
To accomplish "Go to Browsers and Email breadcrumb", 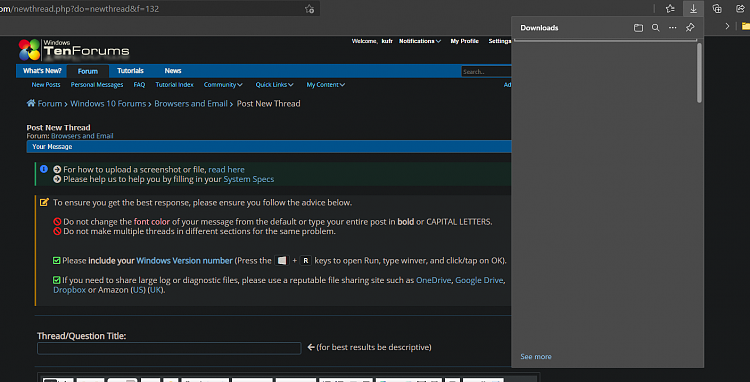I will (x=191, y=103).
